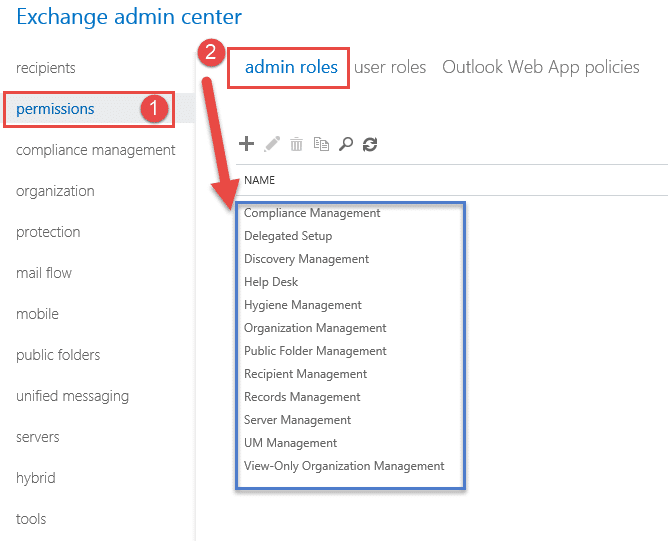Select the Help Desk role group
The width and height of the screenshot is (668, 541).
pyautogui.click(x=271, y=282)
